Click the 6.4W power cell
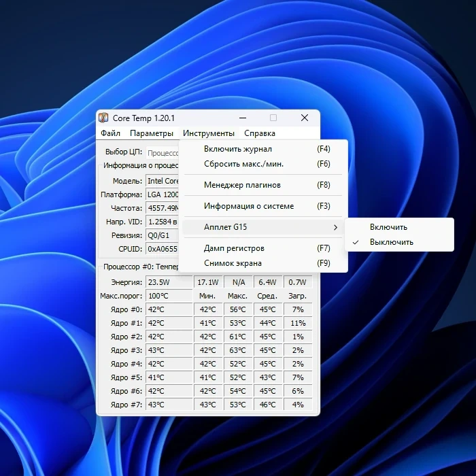The width and height of the screenshot is (476, 476). (267, 282)
